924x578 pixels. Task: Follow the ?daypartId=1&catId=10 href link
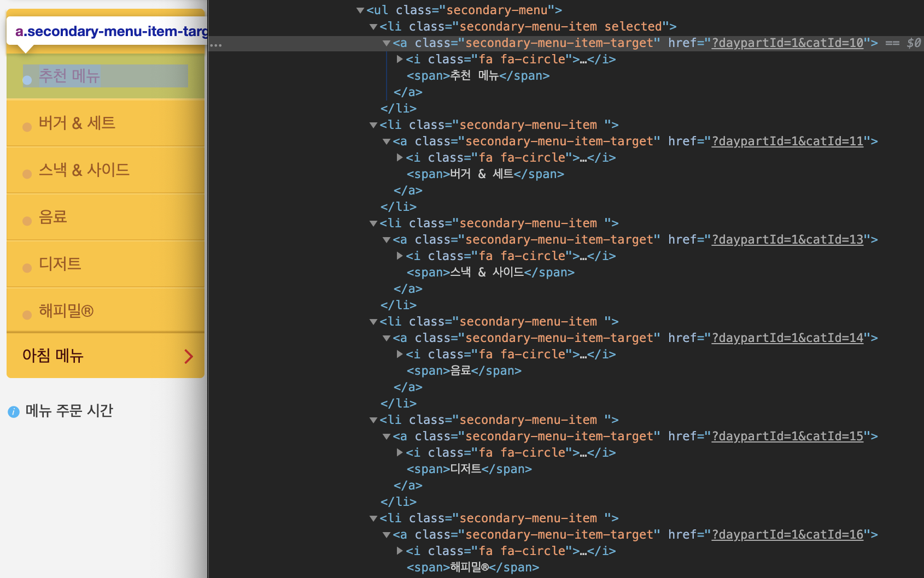coord(787,43)
